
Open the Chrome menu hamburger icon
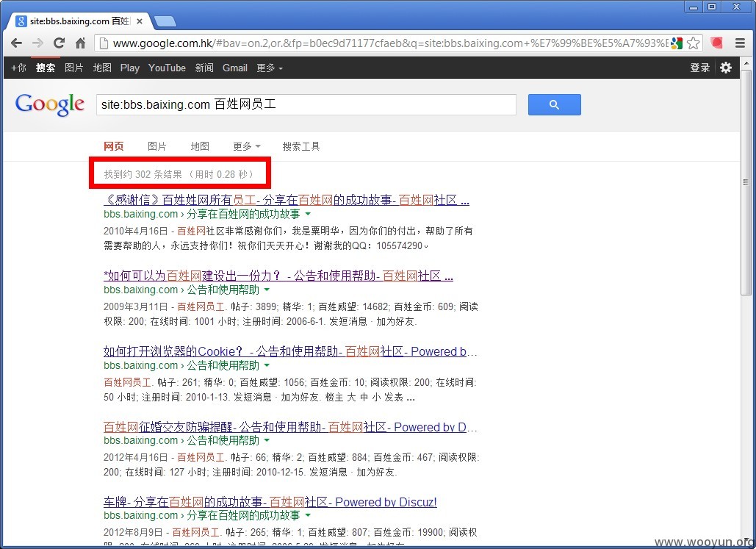[740, 43]
